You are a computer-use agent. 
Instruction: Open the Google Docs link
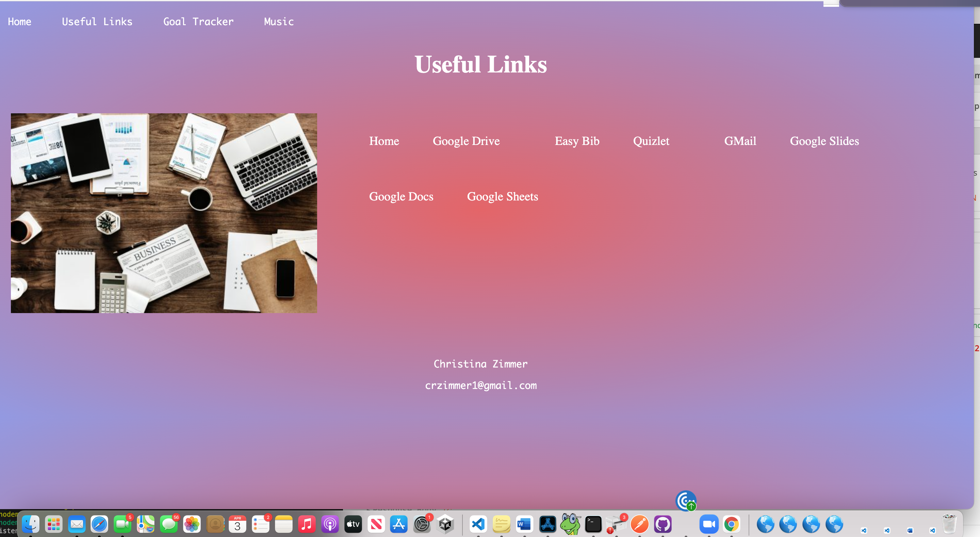coord(401,196)
